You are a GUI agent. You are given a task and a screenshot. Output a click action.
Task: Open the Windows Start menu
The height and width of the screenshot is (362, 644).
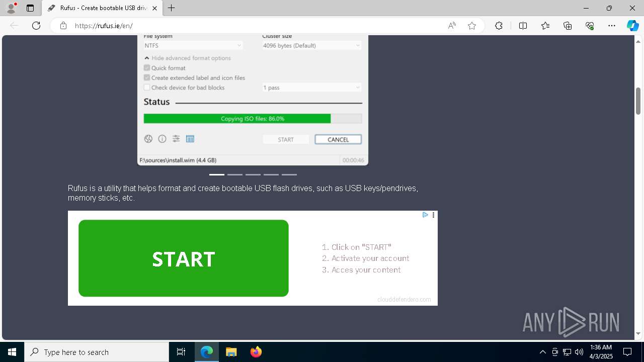tap(12, 352)
